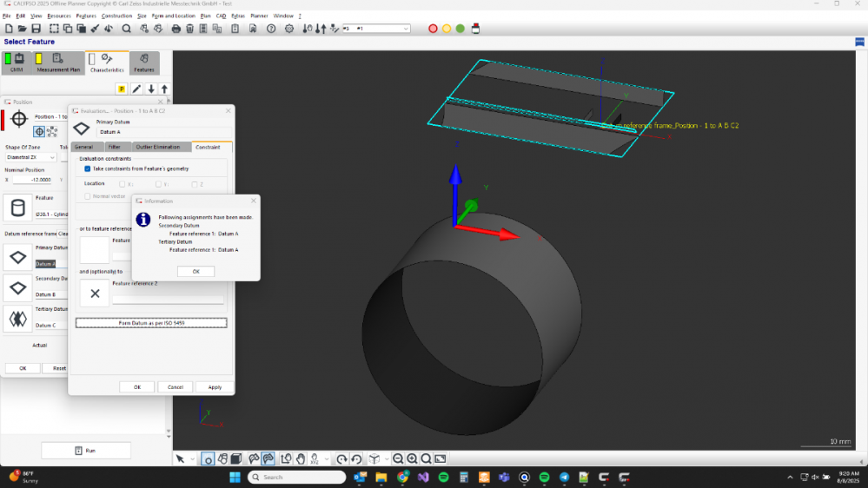Click the Print icon in the toolbar

176,29
